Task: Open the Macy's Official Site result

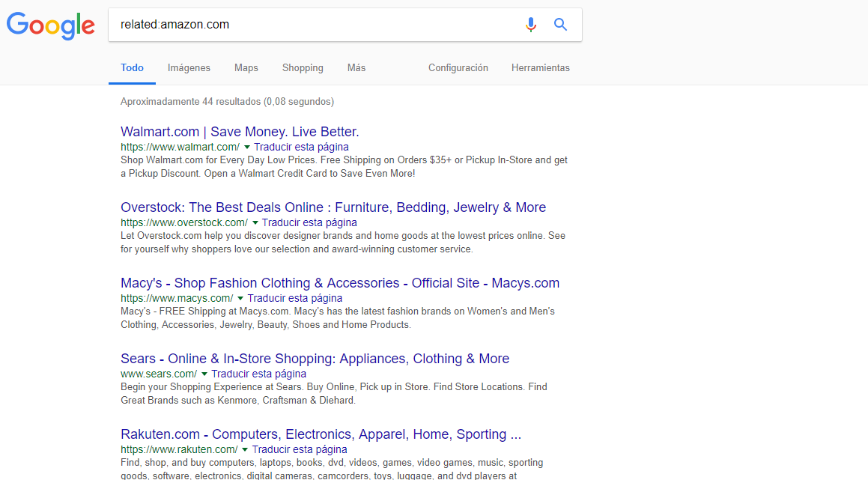Action: point(339,283)
